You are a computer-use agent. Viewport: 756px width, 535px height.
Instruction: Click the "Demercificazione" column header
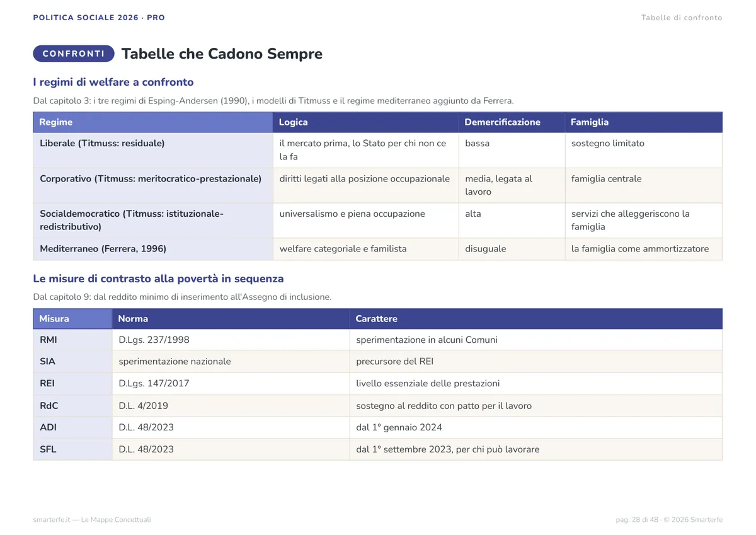tap(512, 122)
